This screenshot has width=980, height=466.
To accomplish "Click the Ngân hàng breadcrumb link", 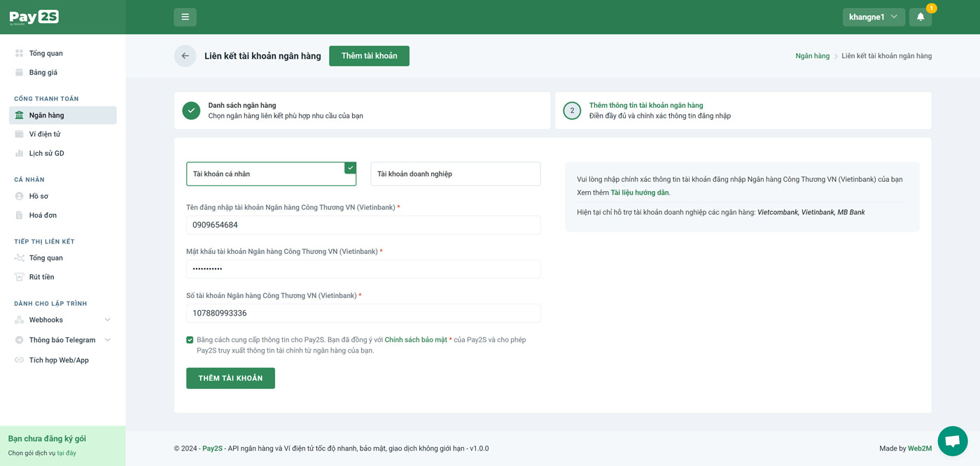I will pyautogui.click(x=813, y=56).
